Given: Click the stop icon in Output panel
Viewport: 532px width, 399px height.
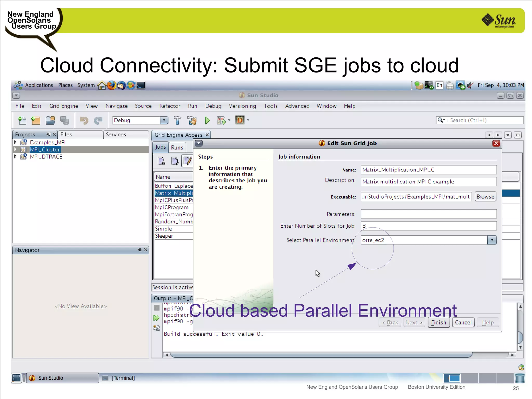Looking at the screenshot, I should click(157, 308).
